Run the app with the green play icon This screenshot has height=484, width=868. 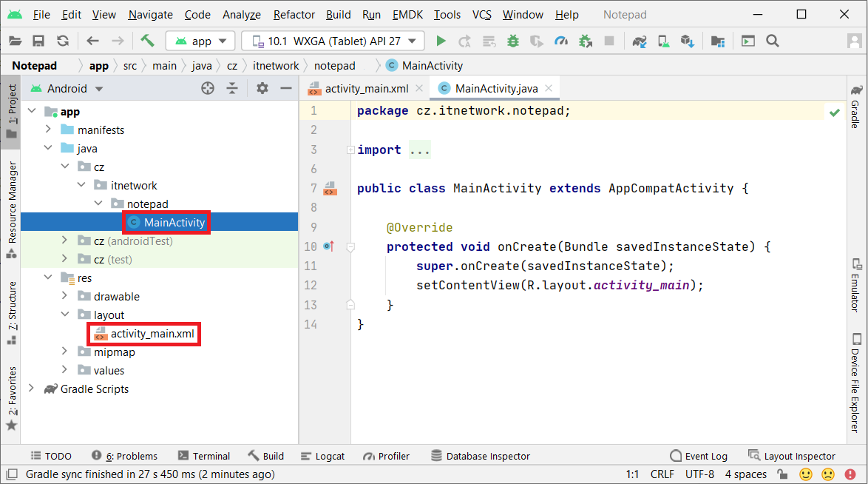441,41
